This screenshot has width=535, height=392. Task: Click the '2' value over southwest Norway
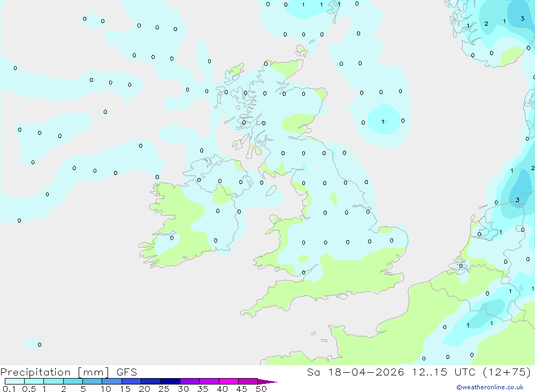point(486,24)
